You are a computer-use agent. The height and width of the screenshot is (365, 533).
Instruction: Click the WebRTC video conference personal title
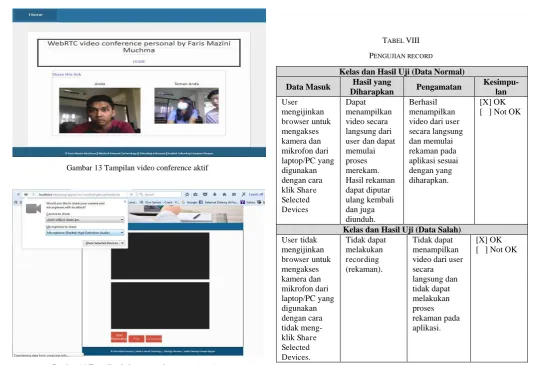139,47
